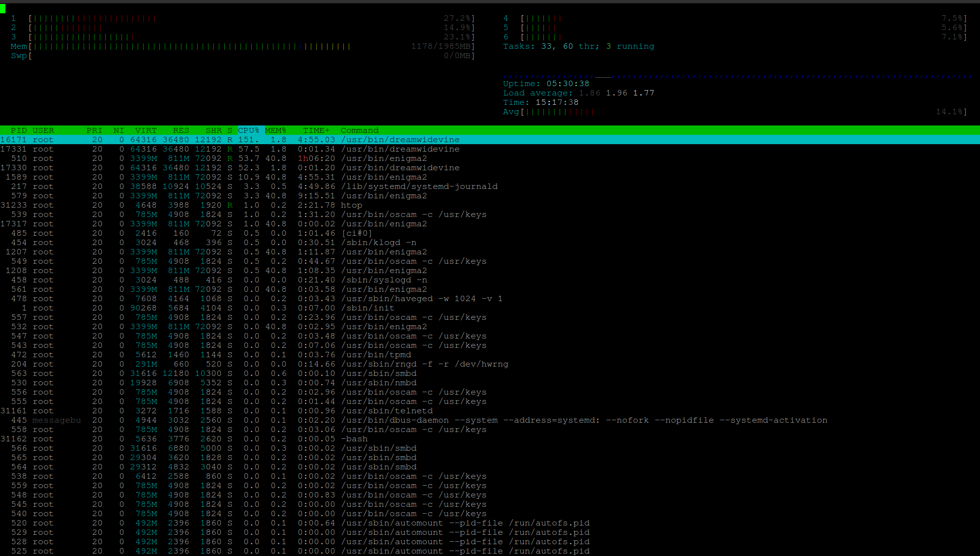This screenshot has width=980, height=556.
Task: Select the /sbin/init process row
Action: point(367,308)
